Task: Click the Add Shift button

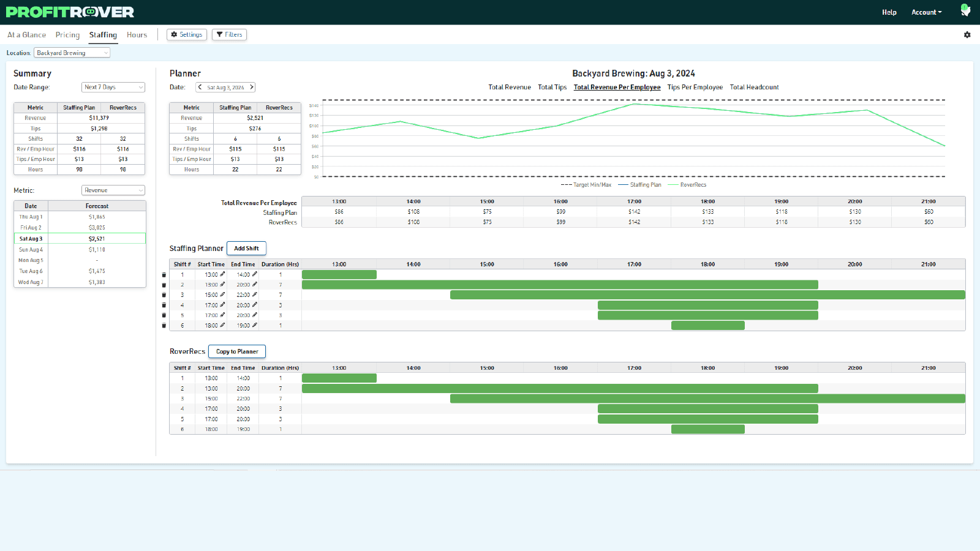Action: click(246, 249)
